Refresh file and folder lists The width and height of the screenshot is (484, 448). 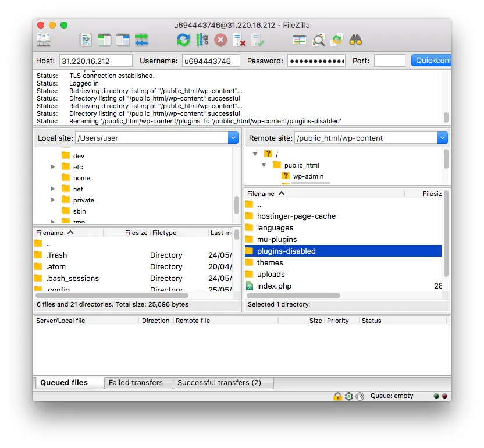pos(183,40)
